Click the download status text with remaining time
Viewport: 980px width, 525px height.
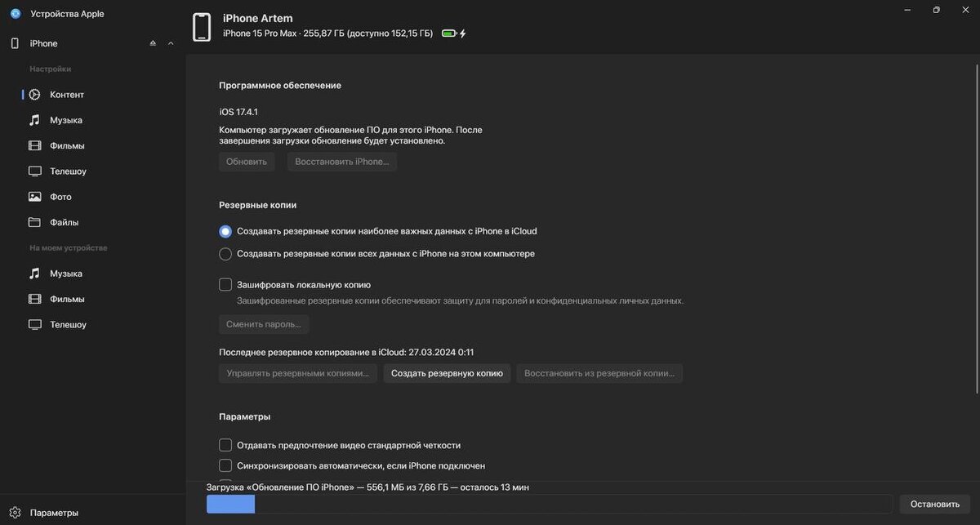[x=367, y=487]
